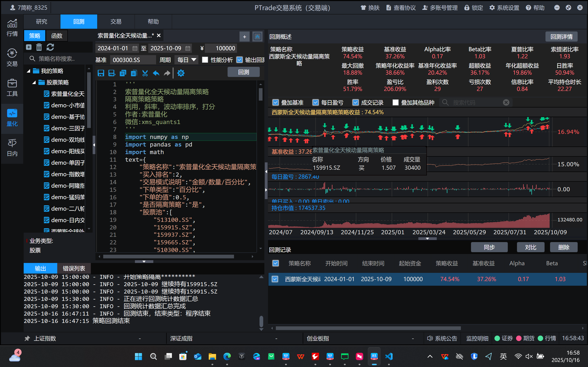This screenshot has width=588, height=367.
Task: Toggle the 性能分析 checkbox
Action: tap(205, 60)
